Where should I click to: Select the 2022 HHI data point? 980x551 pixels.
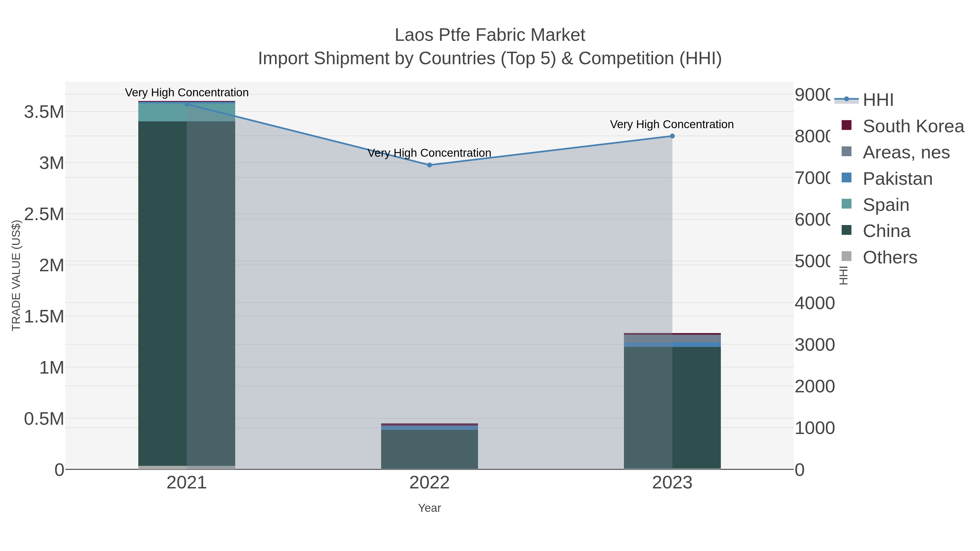coord(430,165)
